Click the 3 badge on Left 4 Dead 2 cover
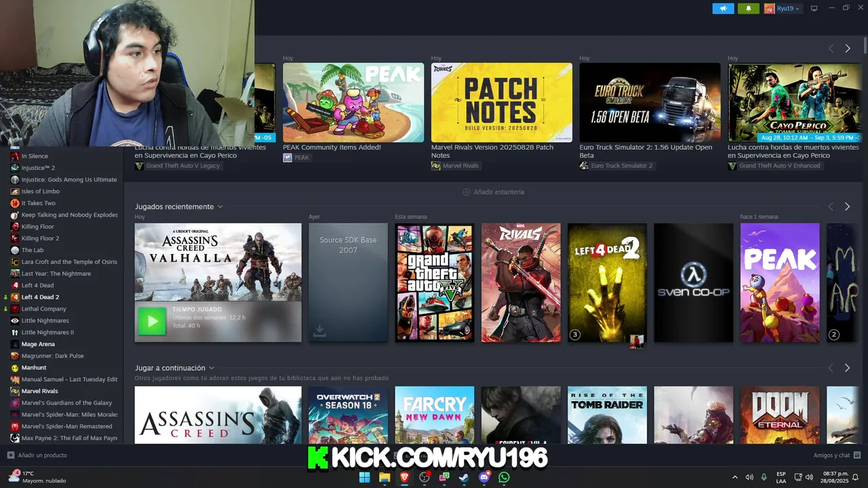Viewport: 868px width, 488px height. click(575, 334)
